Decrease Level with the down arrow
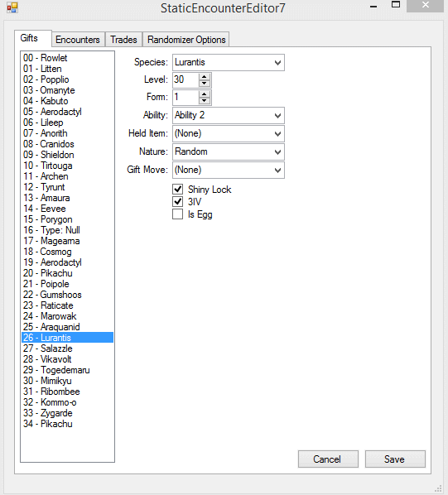The height and width of the screenshot is (495, 448). pyautogui.click(x=205, y=84)
